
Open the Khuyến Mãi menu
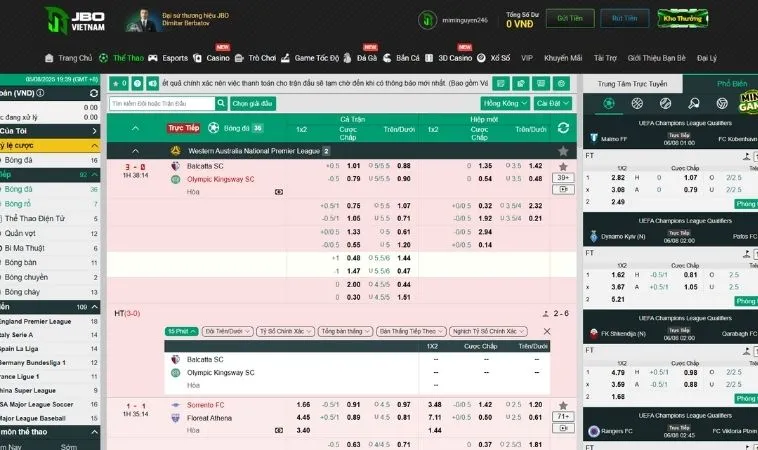pyautogui.click(x=563, y=58)
